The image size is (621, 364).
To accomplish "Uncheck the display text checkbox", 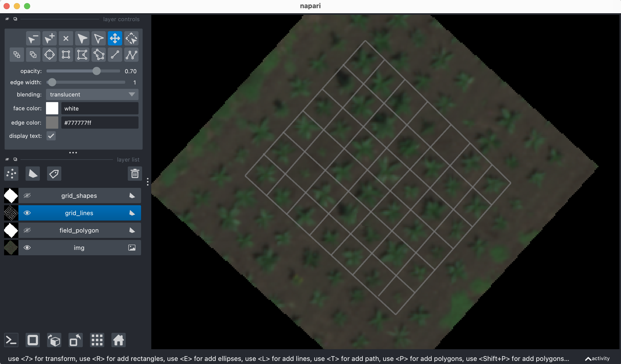I will click(51, 136).
